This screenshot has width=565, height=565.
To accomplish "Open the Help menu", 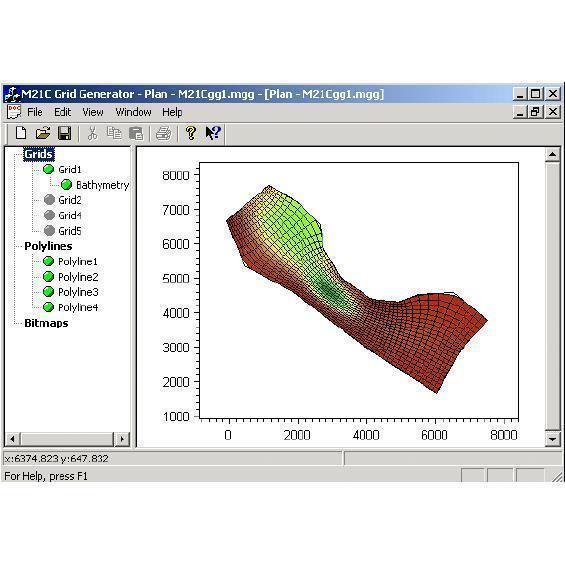I will [172, 112].
